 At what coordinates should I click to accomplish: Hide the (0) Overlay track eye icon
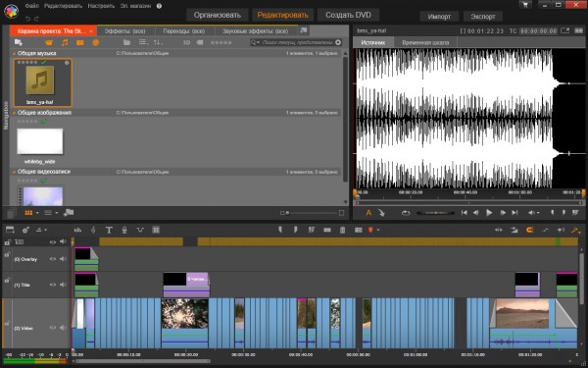tap(53, 259)
